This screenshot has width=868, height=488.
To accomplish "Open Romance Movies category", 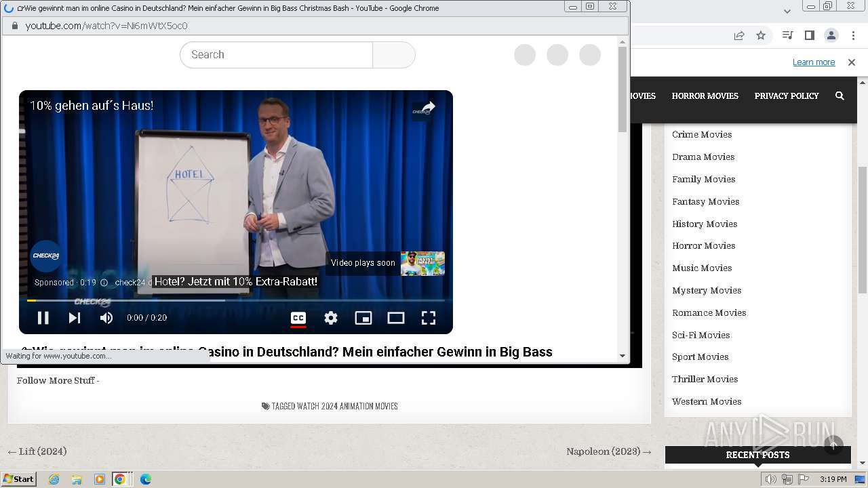I will tap(709, 312).
